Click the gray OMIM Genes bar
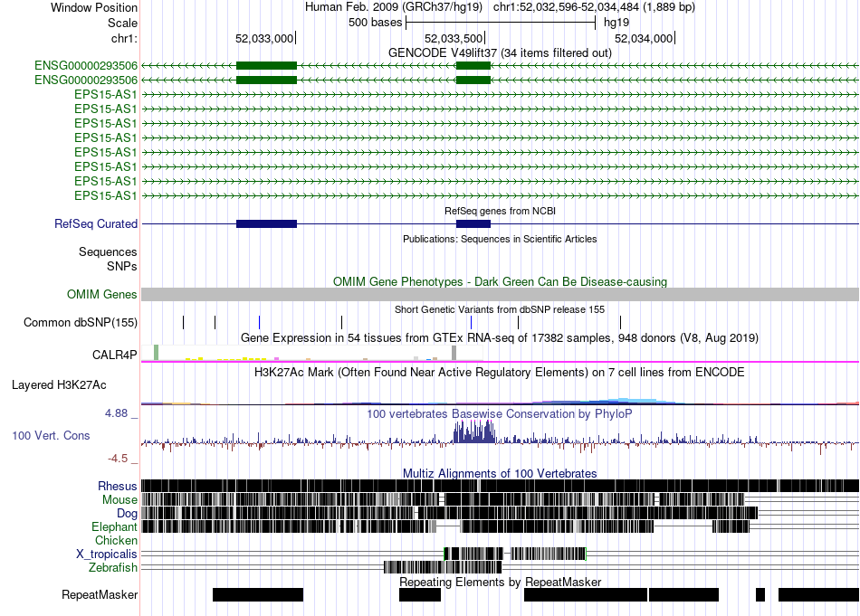 point(500,294)
